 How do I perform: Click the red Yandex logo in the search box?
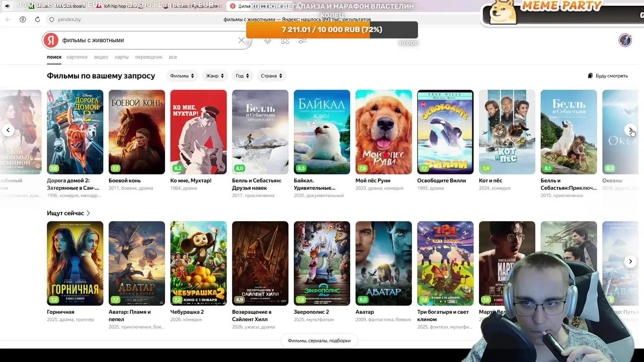coord(51,40)
